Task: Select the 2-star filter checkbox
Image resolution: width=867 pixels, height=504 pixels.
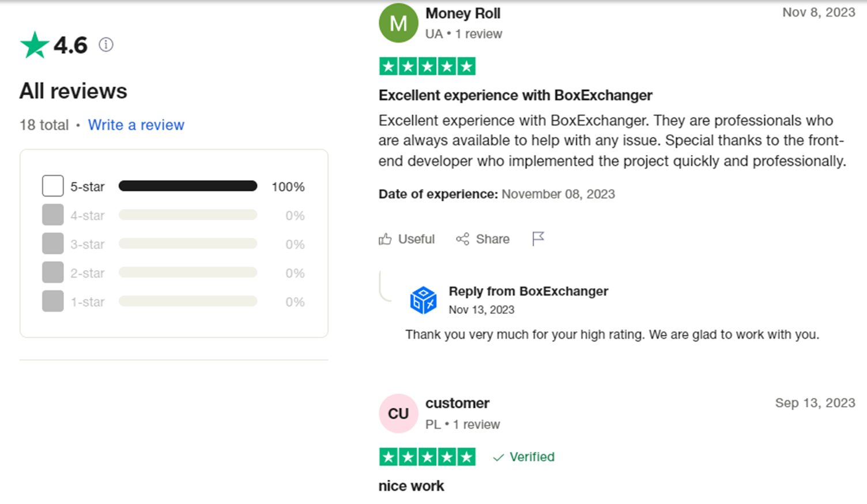Action: click(x=52, y=272)
